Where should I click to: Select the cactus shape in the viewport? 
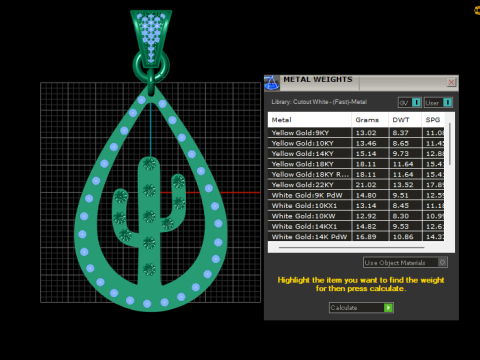click(x=149, y=220)
